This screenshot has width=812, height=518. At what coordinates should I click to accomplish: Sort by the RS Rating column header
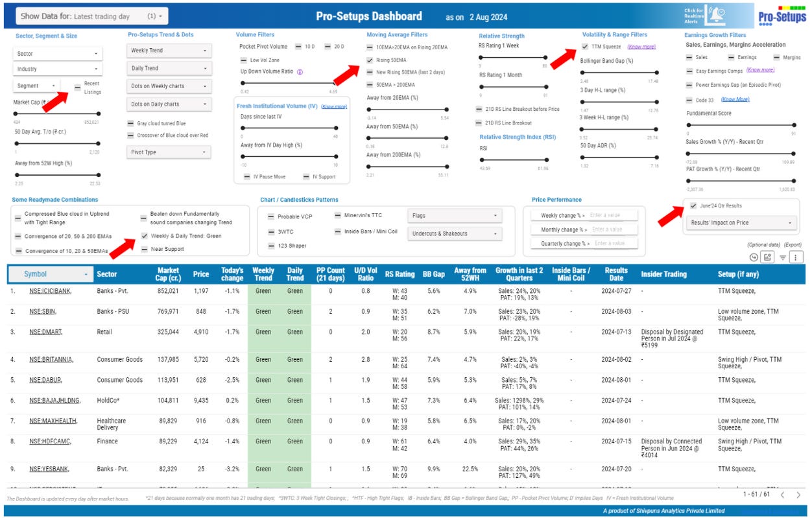(399, 274)
